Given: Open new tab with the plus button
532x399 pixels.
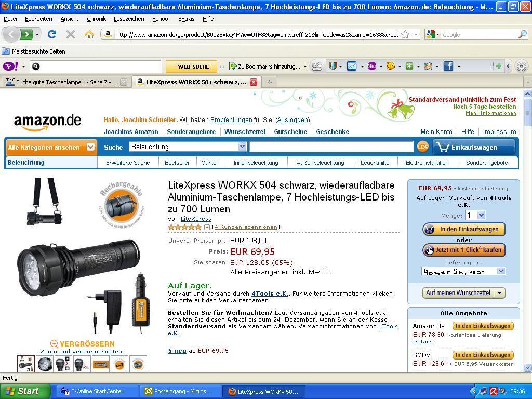Looking at the screenshot, I should [x=269, y=82].
